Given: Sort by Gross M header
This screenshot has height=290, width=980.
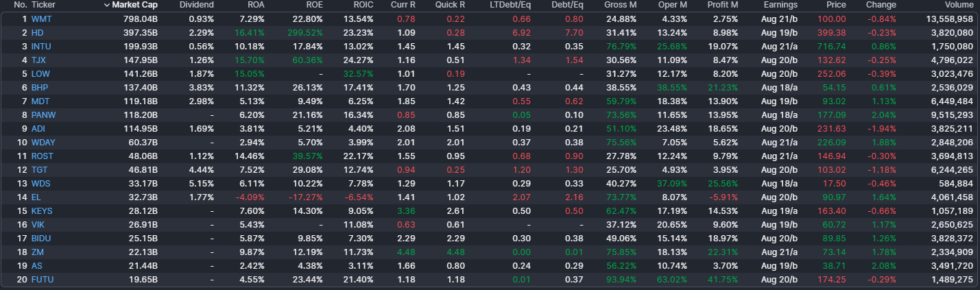Looking at the screenshot, I should tap(620, 5).
